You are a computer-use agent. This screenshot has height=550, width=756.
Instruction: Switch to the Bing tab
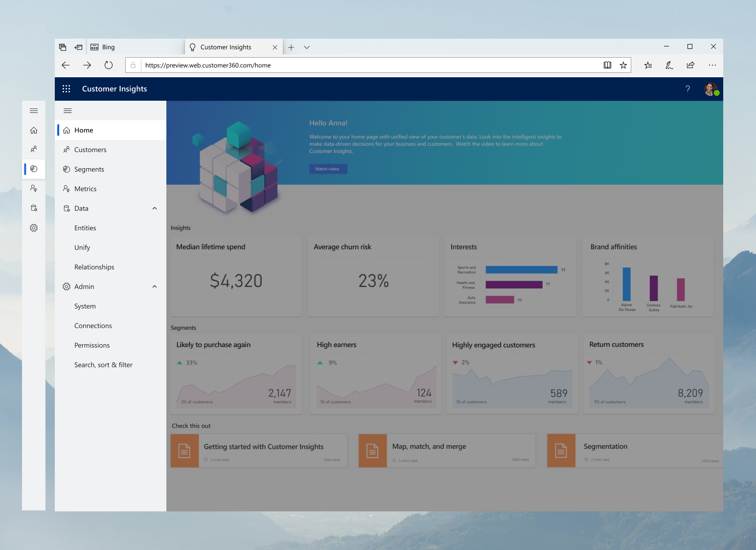coord(135,47)
